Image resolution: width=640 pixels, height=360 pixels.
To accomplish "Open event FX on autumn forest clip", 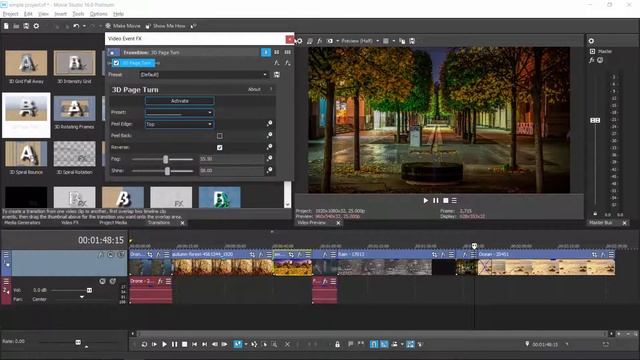I will [261, 254].
